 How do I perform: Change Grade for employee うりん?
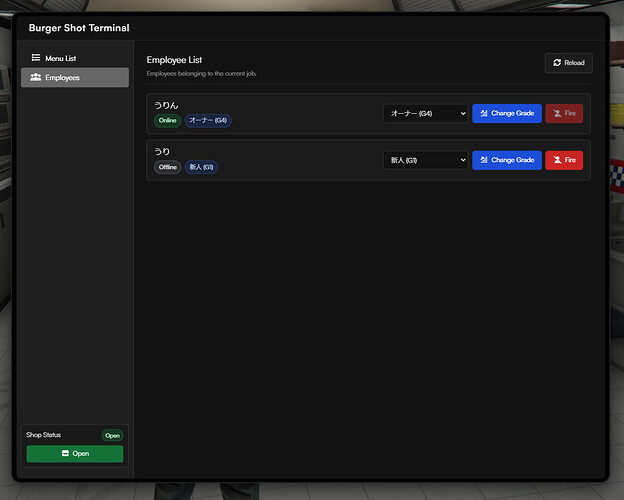507,113
